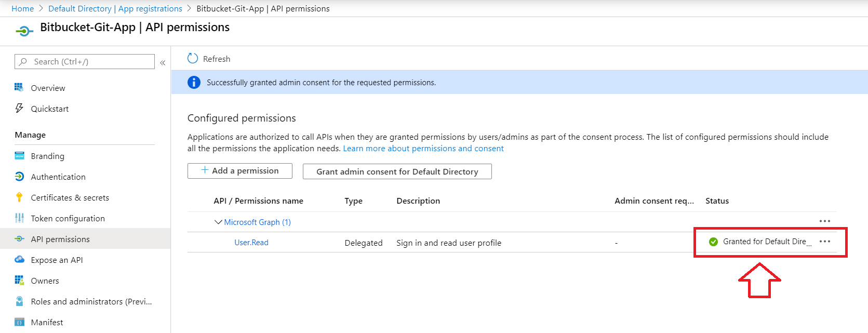Open the Overview page
Image resolution: width=868 pixels, height=333 pixels.
[x=48, y=88]
